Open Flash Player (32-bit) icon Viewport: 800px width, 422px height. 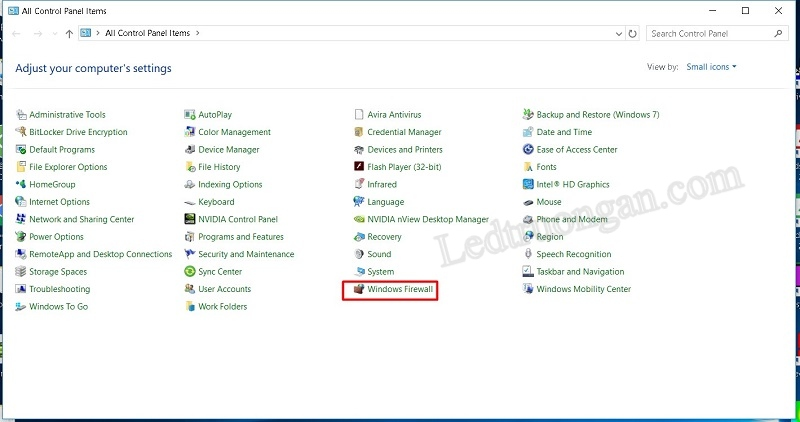(360, 167)
